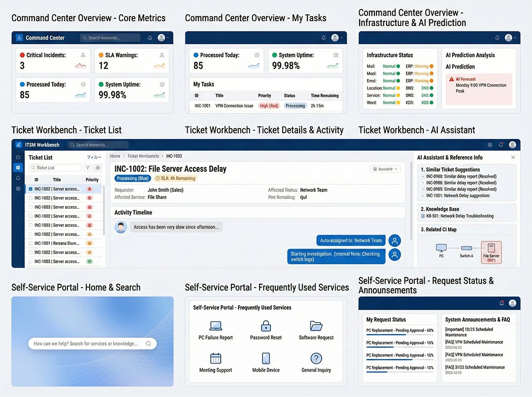
Task: Click the General Inquiry question mark icon
Action: point(316,358)
